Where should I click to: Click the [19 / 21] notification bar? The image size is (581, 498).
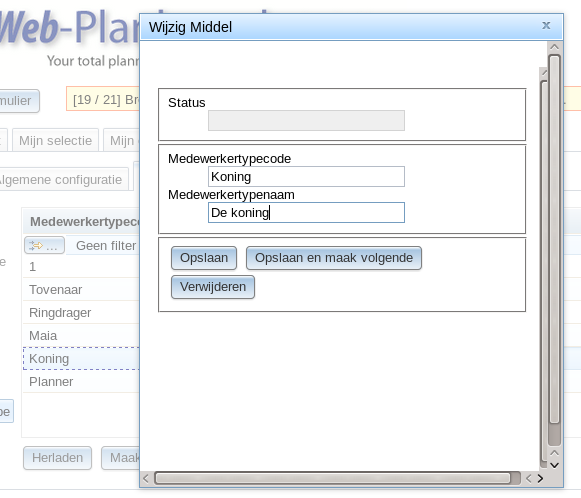[x=103, y=99]
